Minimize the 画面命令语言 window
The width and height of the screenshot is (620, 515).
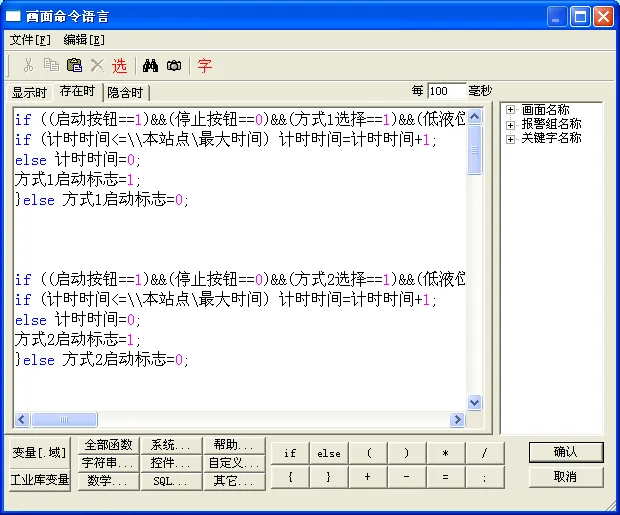556,17
